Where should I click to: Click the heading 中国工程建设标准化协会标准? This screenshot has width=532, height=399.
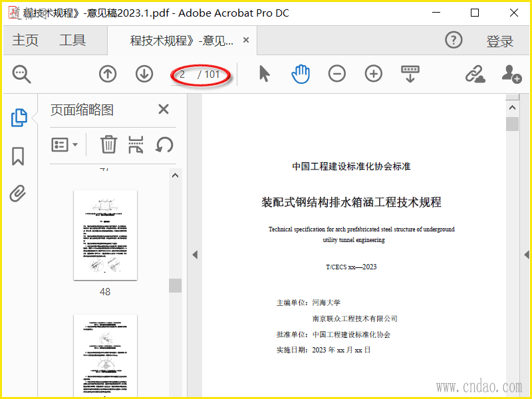coord(351,167)
